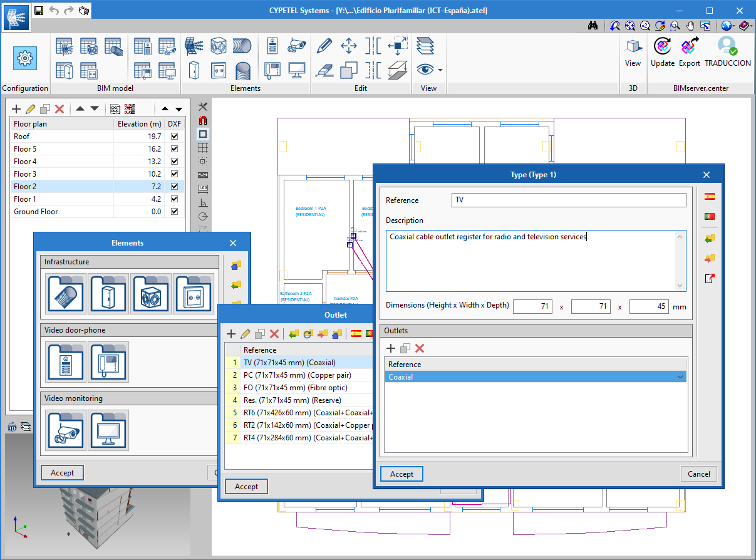Toggle DXF checkbox for Floor 2
The image size is (756, 560).
coord(174,187)
